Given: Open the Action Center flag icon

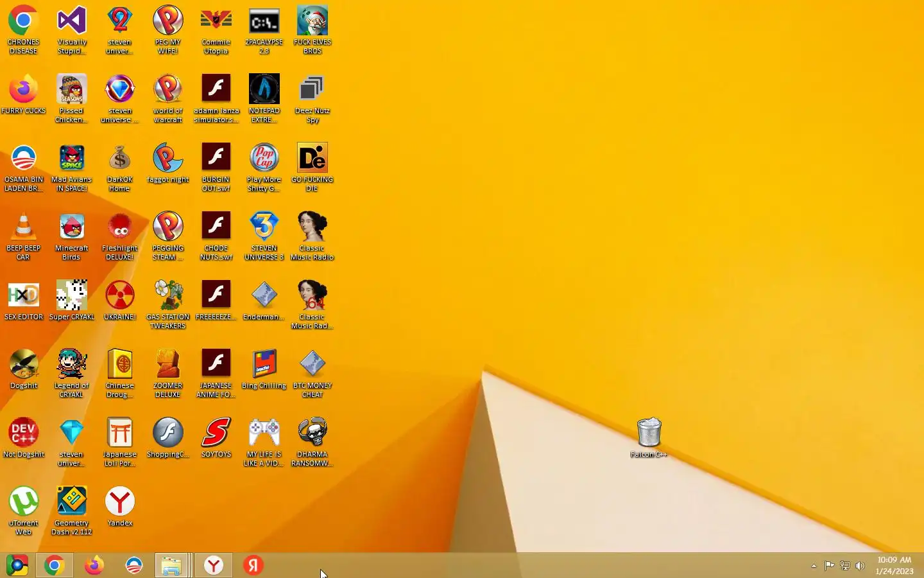Looking at the screenshot, I should click(x=829, y=566).
